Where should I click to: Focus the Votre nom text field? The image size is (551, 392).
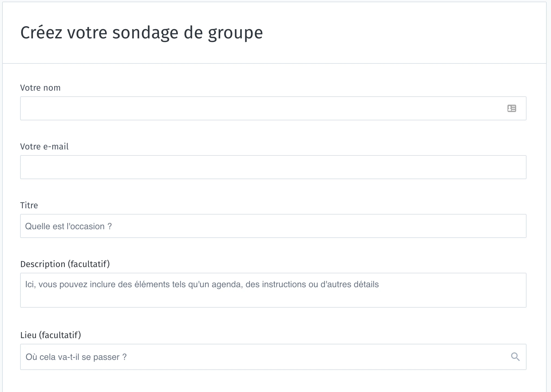pyautogui.click(x=273, y=108)
